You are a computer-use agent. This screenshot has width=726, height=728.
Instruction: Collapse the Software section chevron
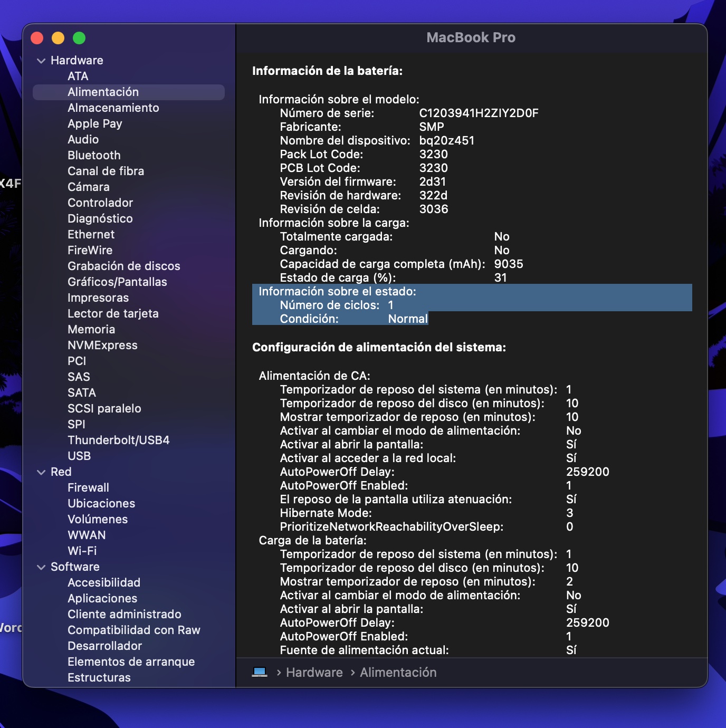[41, 567]
